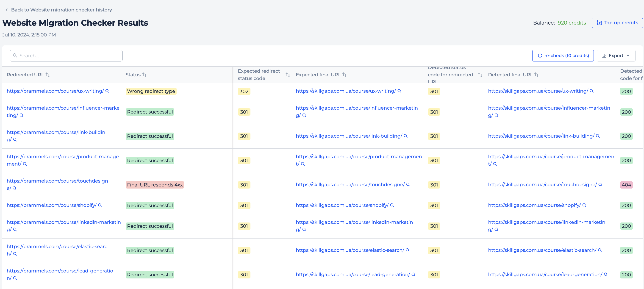644x289 pixels.
Task: Click Redirect successful badge in shopify row
Action: coord(150,206)
